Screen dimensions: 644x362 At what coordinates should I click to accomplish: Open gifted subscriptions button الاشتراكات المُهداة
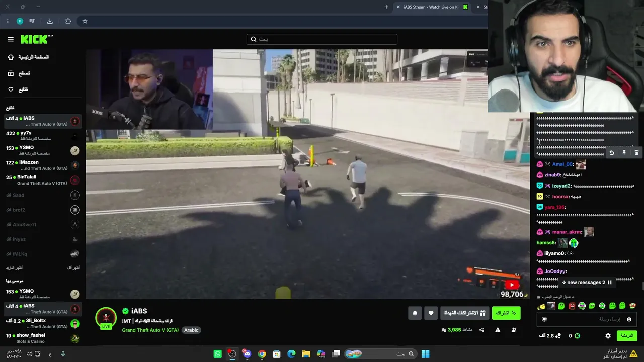coord(465,313)
